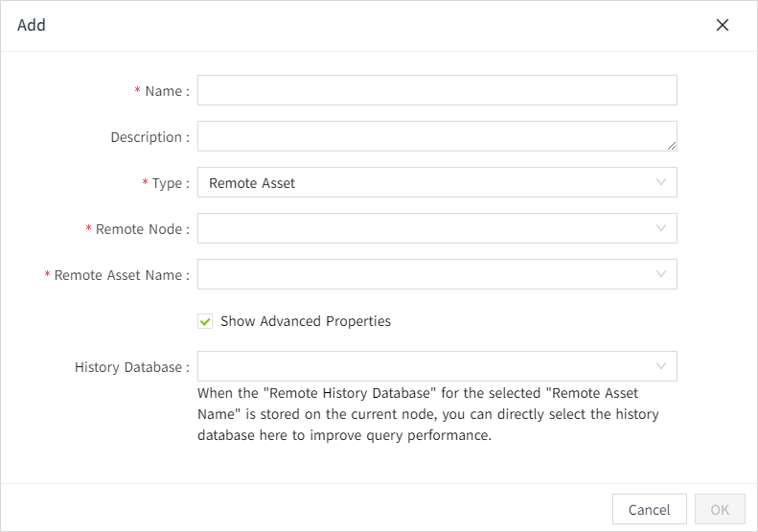
Task: Click the Show Advanced Properties label text
Action: point(306,321)
